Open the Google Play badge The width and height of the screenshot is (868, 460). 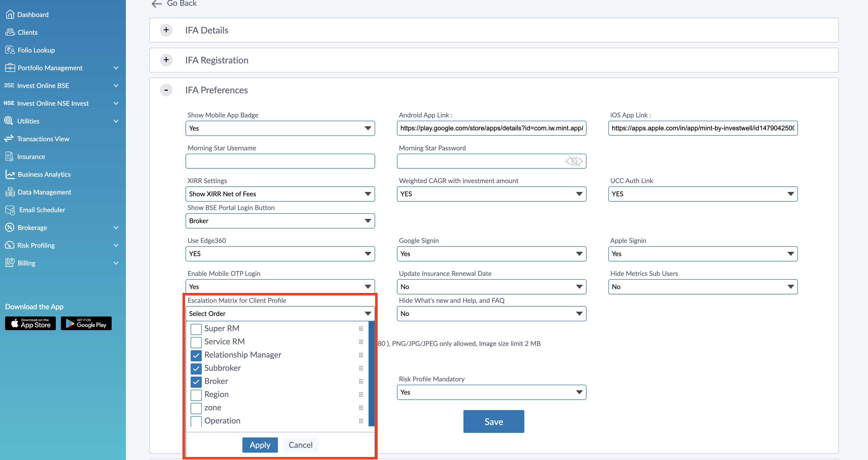(x=86, y=323)
